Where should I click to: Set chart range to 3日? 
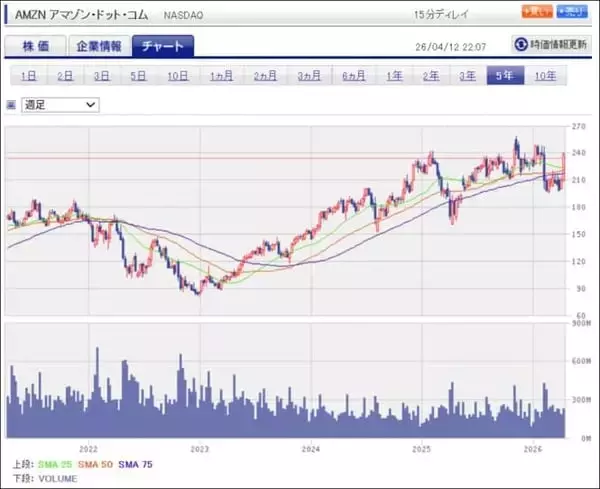point(102,76)
